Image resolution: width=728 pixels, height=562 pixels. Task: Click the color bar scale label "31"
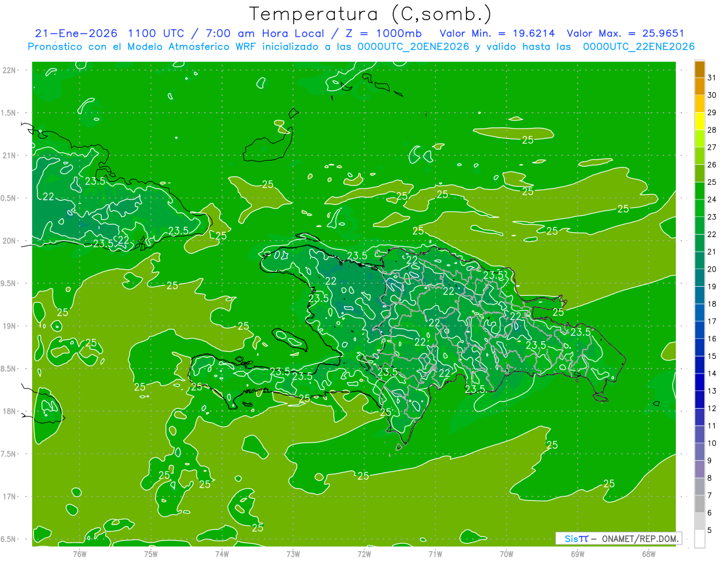(712, 78)
